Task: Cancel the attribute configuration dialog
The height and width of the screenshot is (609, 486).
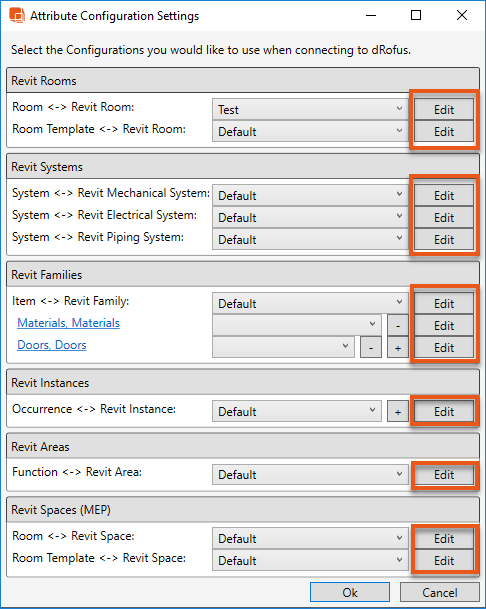Action: tap(440, 592)
